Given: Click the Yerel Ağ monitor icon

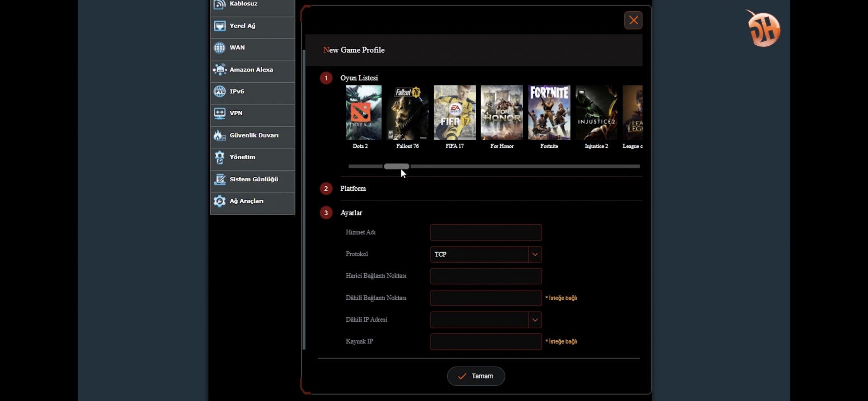Looking at the screenshot, I should point(220,26).
